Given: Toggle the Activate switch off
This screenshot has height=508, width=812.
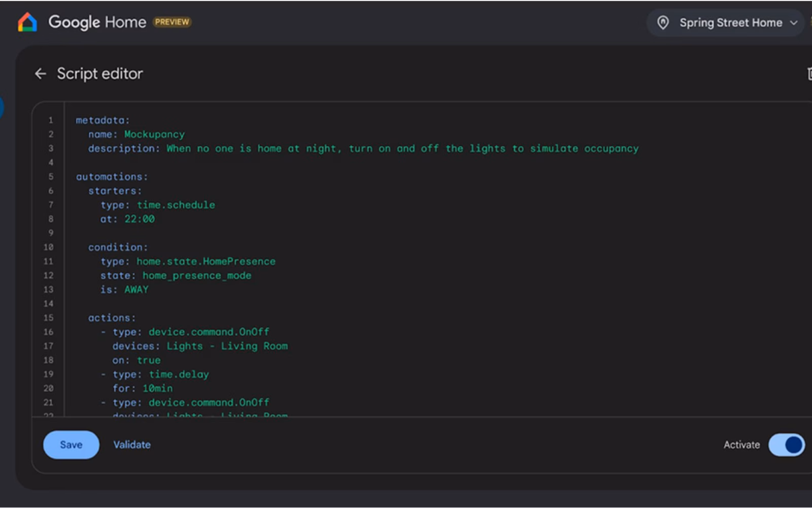Looking at the screenshot, I should click(786, 445).
